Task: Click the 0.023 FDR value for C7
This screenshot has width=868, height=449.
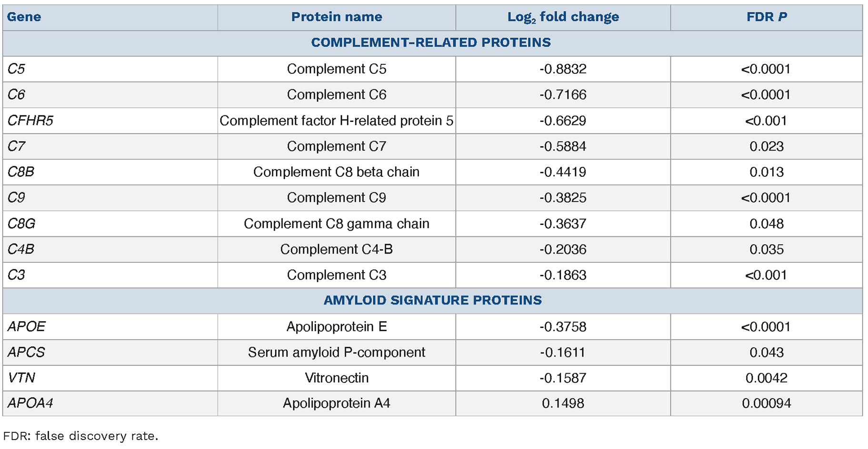Action: (x=766, y=146)
